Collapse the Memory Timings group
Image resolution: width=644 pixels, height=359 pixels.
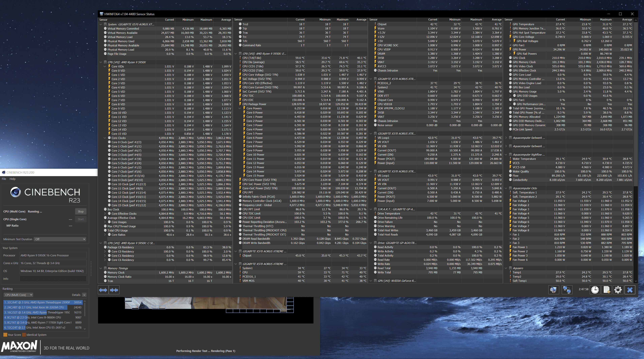[101, 268]
